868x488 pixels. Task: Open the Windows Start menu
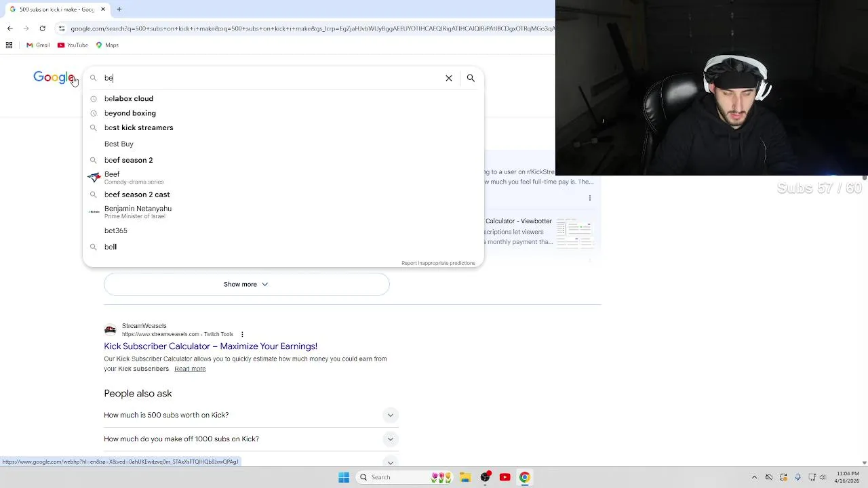pos(344,477)
